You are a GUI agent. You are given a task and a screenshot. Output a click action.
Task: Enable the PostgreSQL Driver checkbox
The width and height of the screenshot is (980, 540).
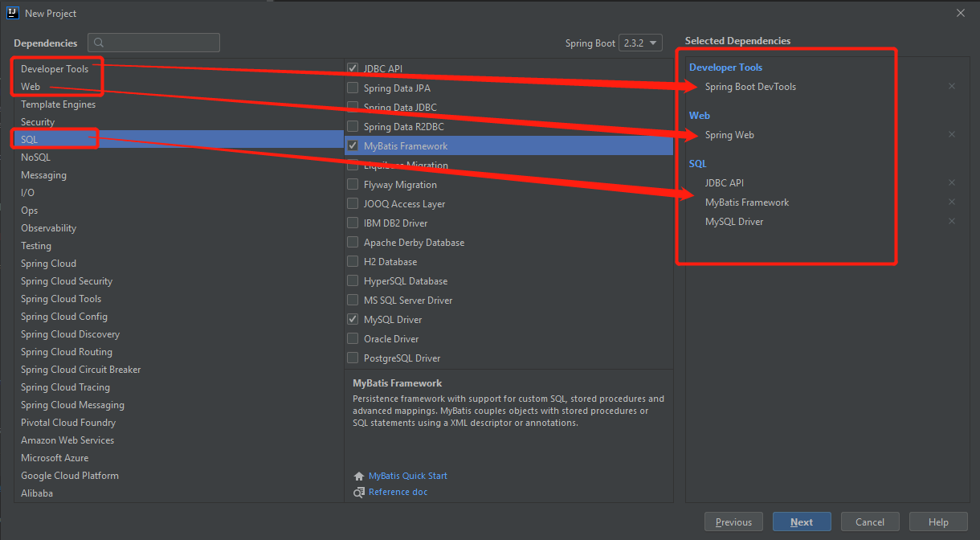click(353, 358)
